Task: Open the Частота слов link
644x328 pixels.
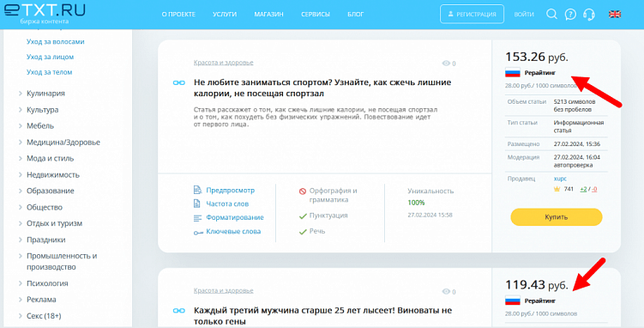Action: (227, 203)
